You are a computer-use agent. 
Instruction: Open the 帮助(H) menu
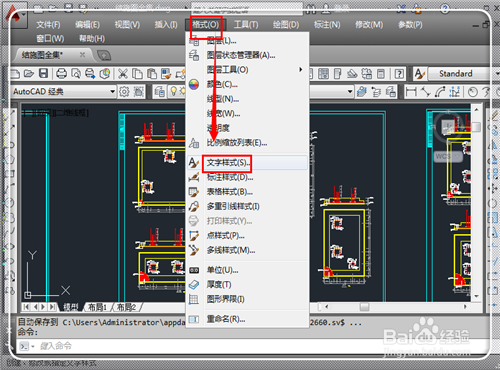(x=92, y=39)
